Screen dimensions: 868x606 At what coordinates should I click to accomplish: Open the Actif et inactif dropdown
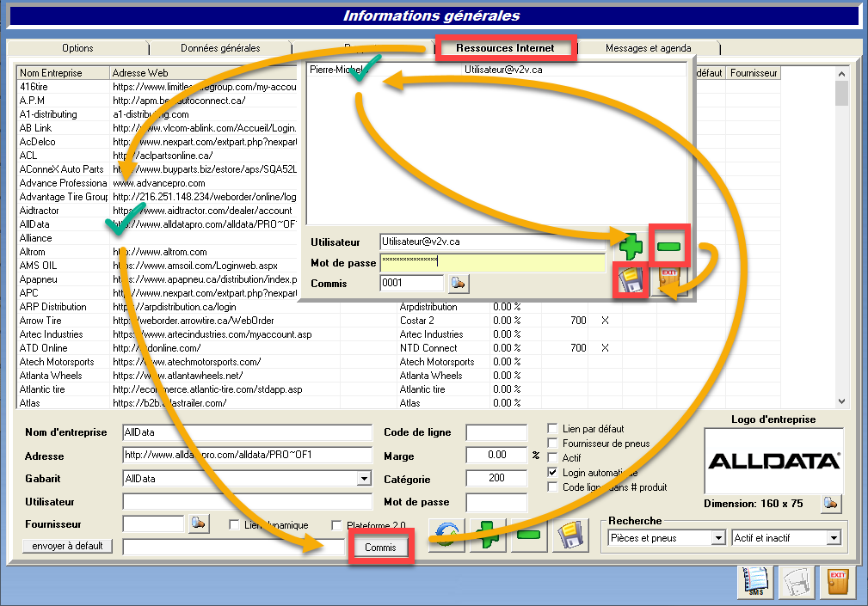[834, 537]
